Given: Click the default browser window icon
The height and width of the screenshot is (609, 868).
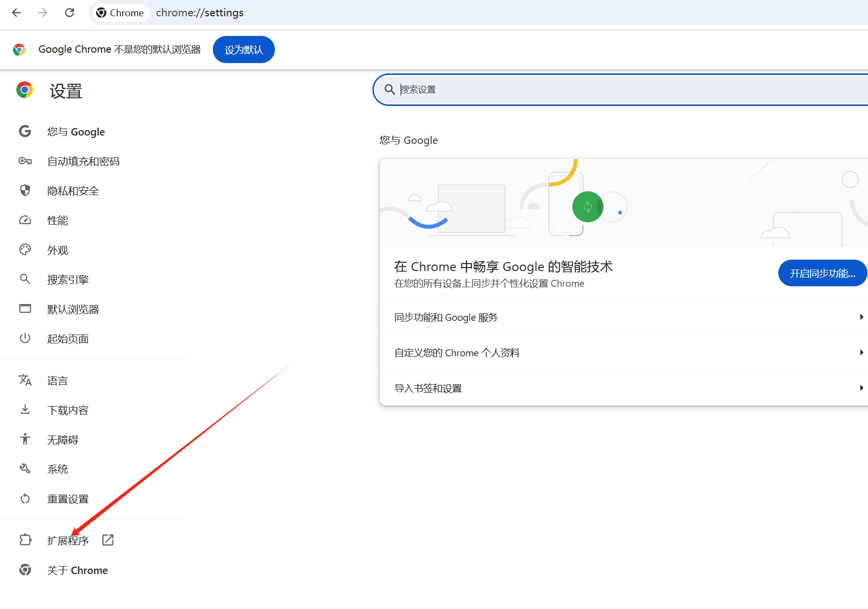Looking at the screenshot, I should pos(25,309).
